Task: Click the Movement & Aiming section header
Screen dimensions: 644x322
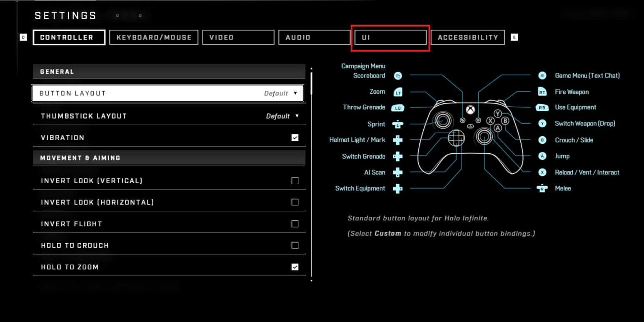Action: coord(169,158)
